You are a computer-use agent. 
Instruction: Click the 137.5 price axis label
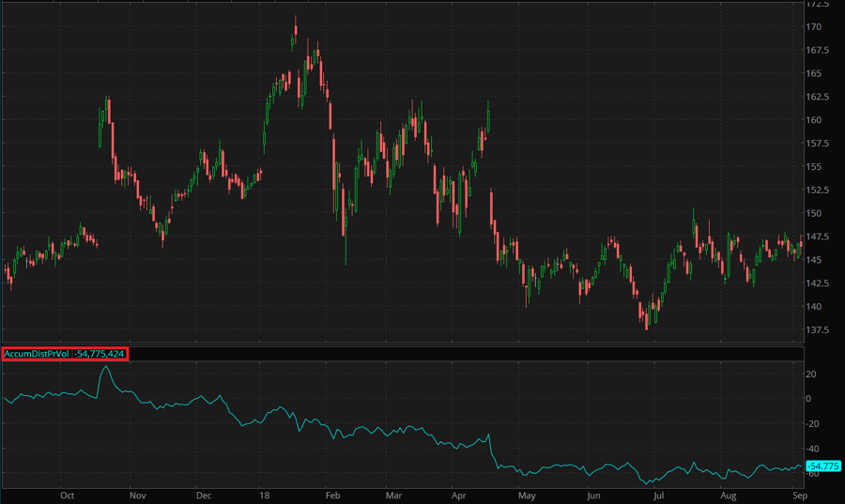click(818, 329)
